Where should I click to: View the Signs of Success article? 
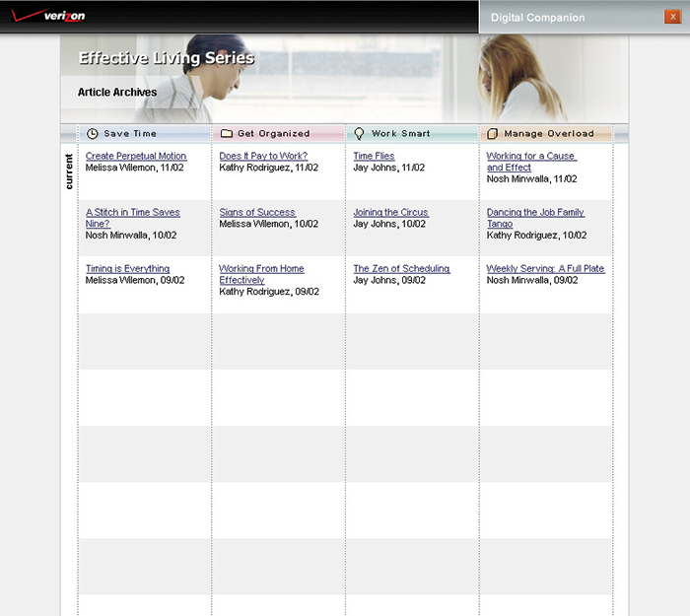[257, 212]
